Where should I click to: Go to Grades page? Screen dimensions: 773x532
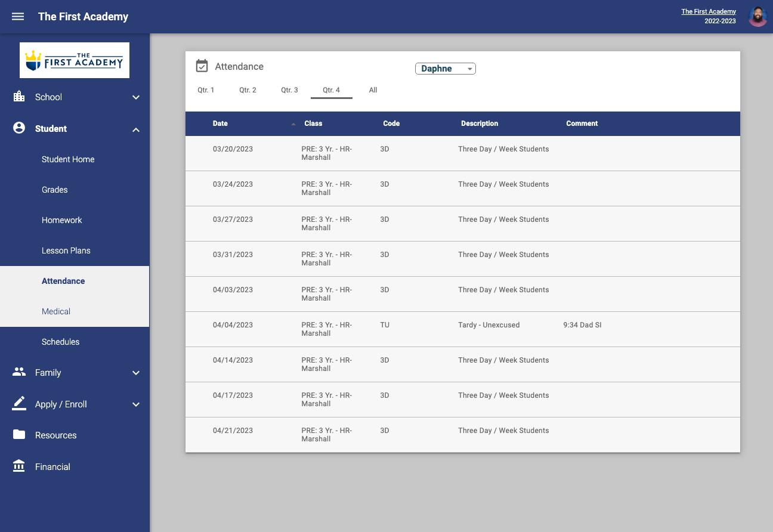pos(55,190)
